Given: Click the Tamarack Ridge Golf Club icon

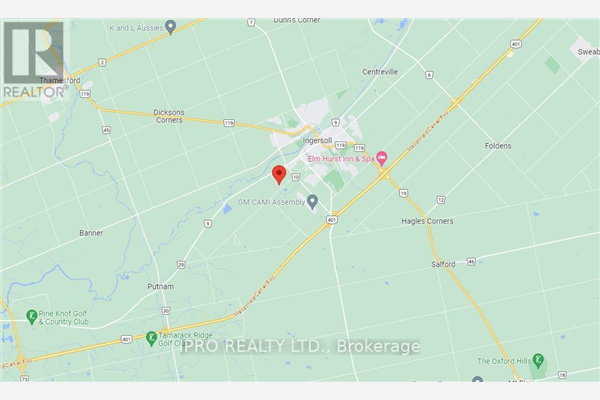Looking at the screenshot, I should (x=152, y=338).
